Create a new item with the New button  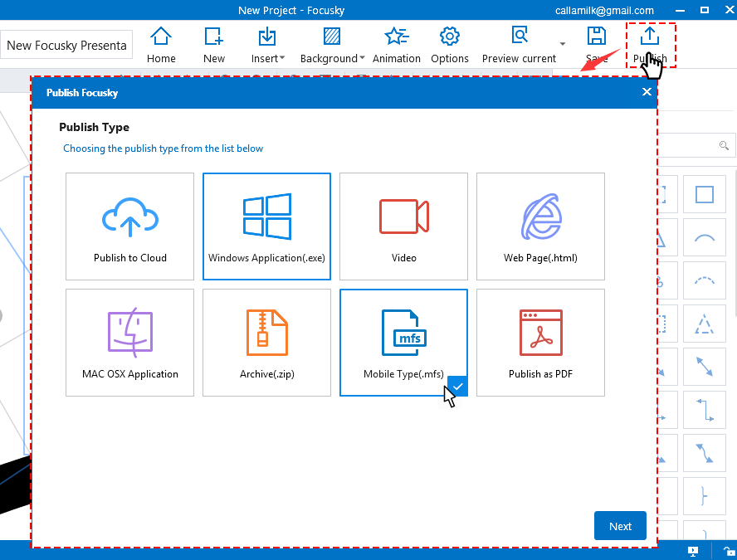pos(214,45)
